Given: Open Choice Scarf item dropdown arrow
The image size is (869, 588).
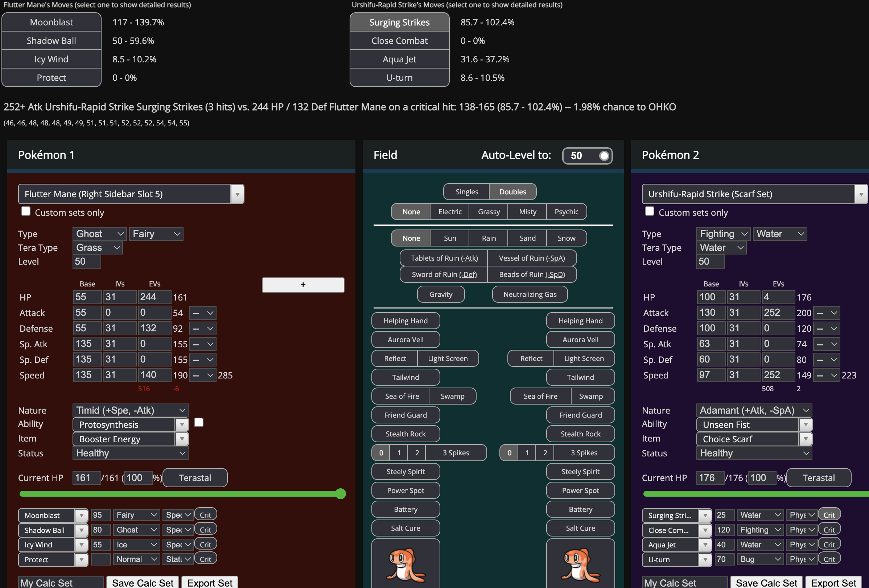Looking at the screenshot, I should tap(806, 439).
